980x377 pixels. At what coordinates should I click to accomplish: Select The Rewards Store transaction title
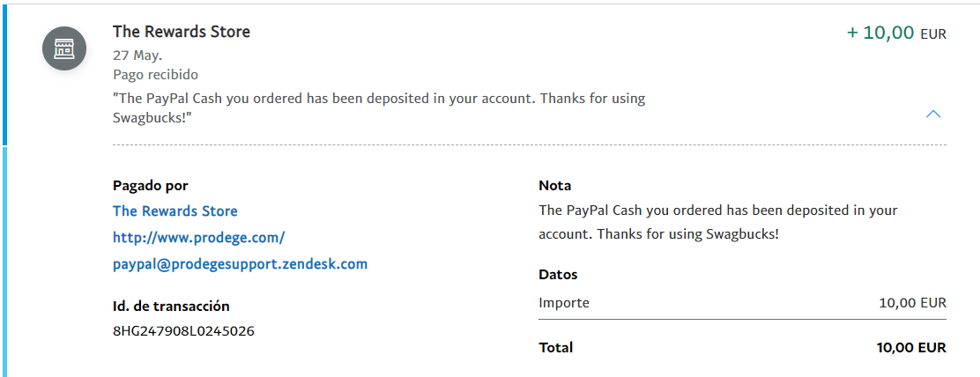click(182, 31)
